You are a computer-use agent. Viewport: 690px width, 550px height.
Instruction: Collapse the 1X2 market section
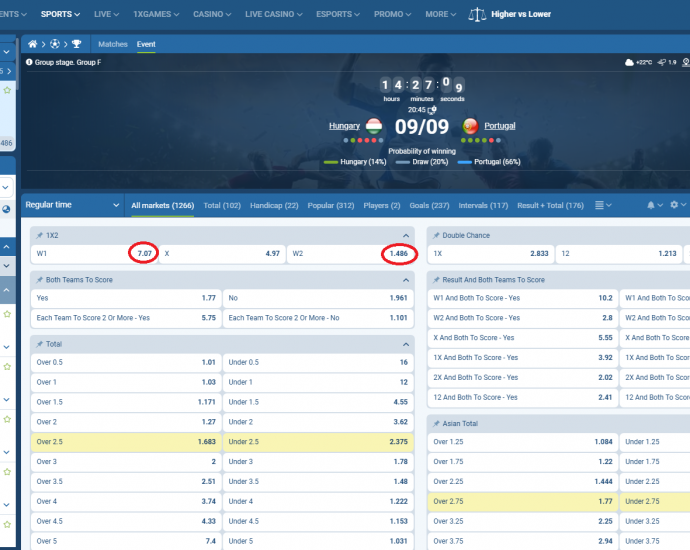tap(406, 235)
